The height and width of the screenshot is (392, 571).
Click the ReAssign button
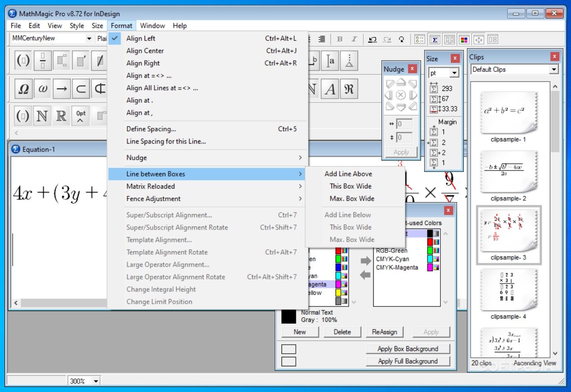coord(384,332)
